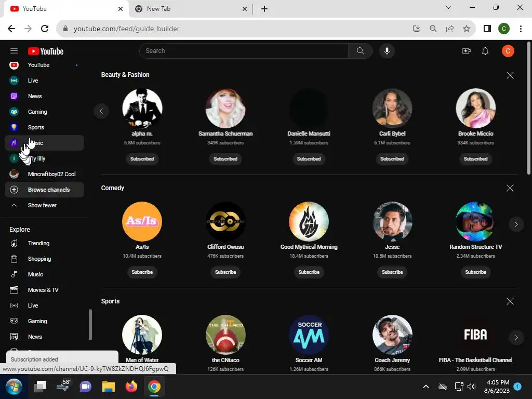Subscribe to As/Is
The height and width of the screenshot is (399, 532).
(142, 272)
